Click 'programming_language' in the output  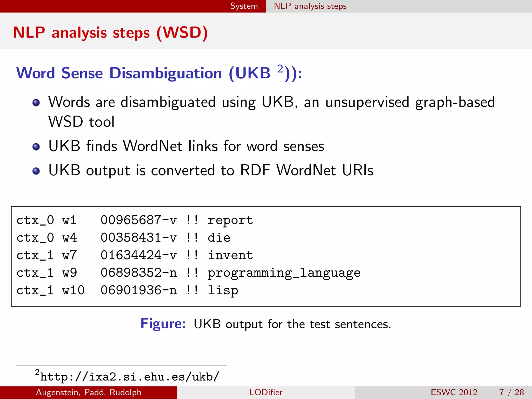click(x=284, y=273)
